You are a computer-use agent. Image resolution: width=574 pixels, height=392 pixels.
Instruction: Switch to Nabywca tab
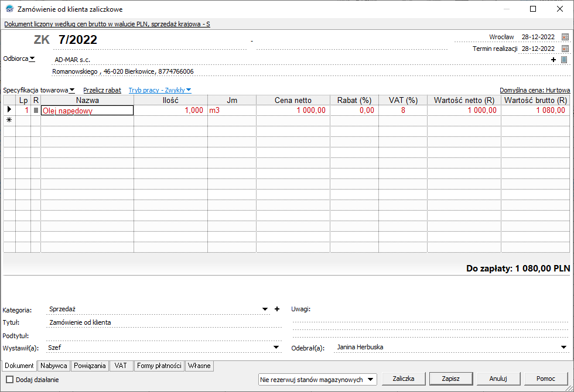53,366
